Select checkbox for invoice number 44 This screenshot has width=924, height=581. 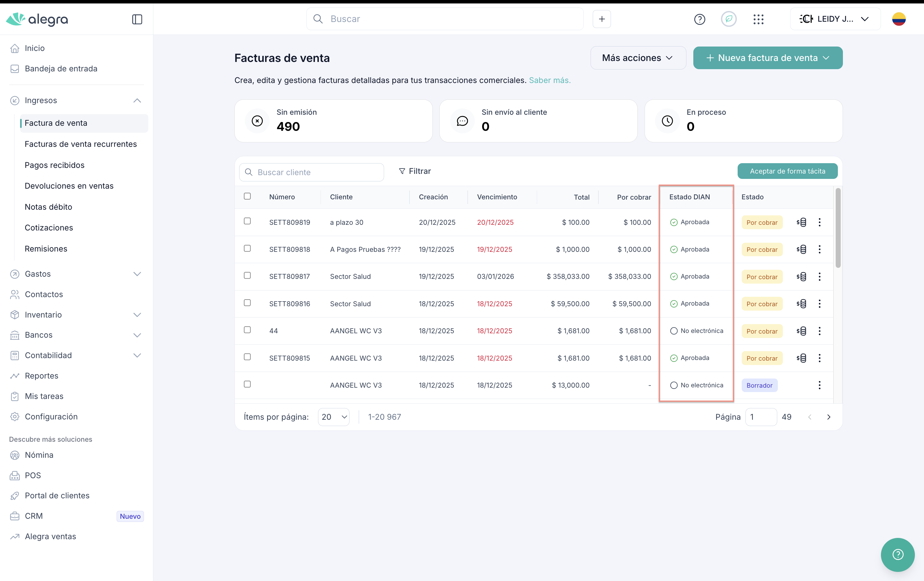(247, 330)
